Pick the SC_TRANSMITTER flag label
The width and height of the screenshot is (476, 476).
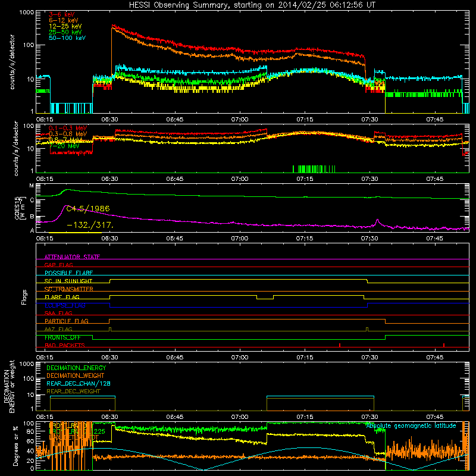69,289
